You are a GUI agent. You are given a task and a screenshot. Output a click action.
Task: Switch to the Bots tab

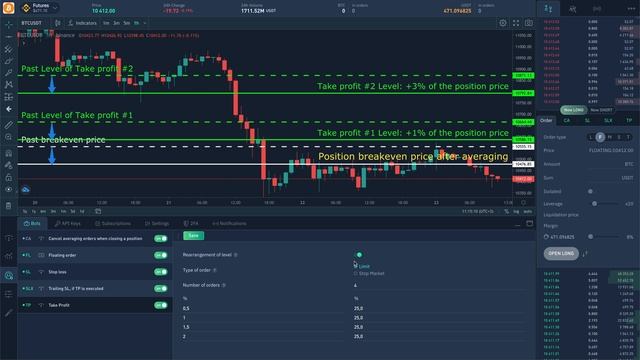point(32,223)
